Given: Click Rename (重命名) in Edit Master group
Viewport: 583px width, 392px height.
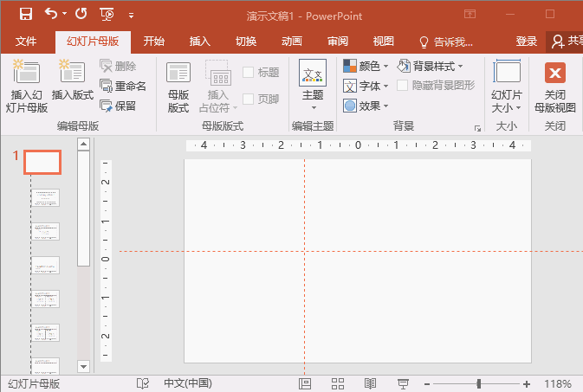Looking at the screenshot, I should pyautogui.click(x=123, y=86).
